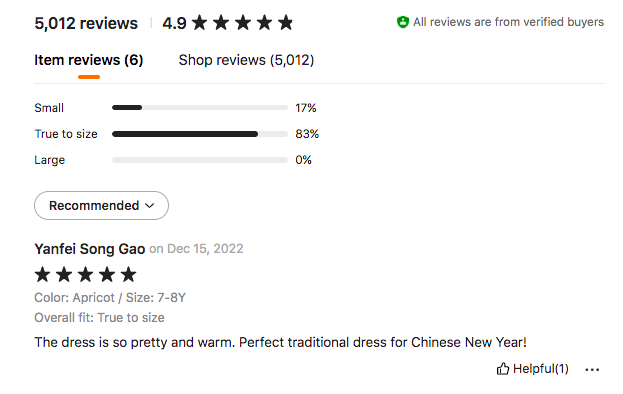The width and height of the screenshot is (623, 394).
Task: Click the Small fit progress bar
Action: point(200,108)
